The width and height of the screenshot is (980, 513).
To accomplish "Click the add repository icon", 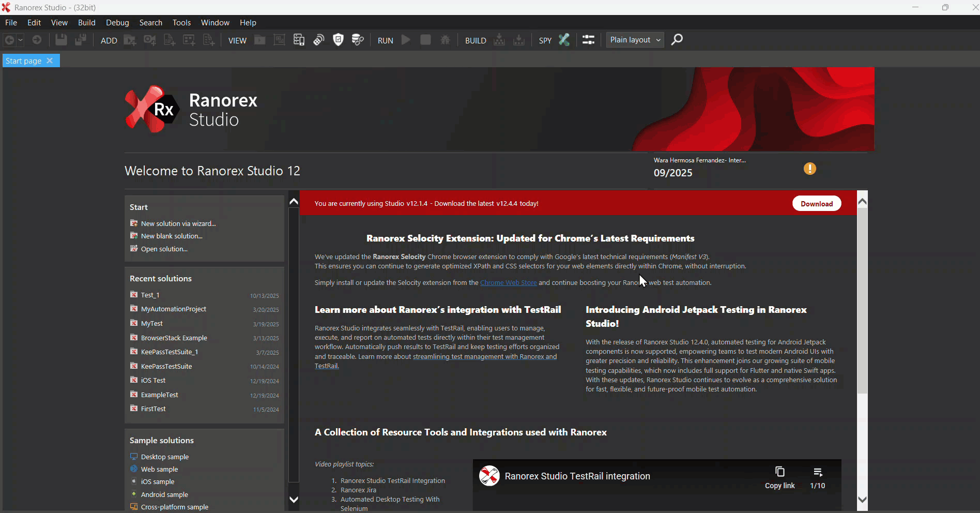I will [189, 40].
